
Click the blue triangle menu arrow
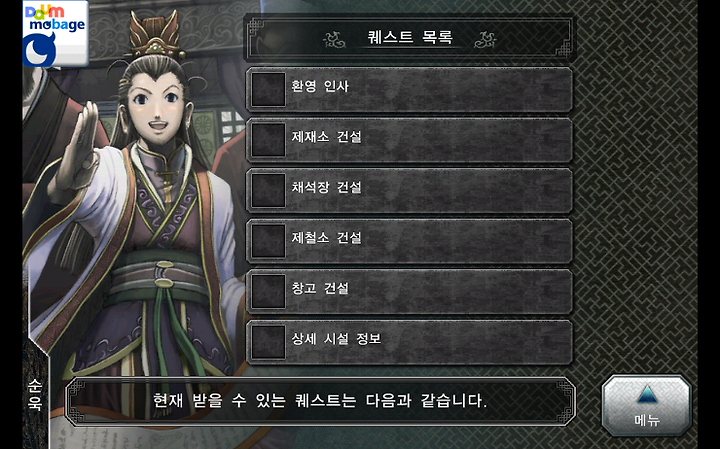[647, 395]
